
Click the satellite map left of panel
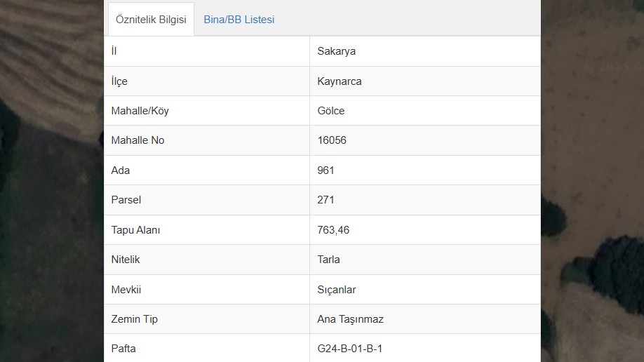point(52,181)
